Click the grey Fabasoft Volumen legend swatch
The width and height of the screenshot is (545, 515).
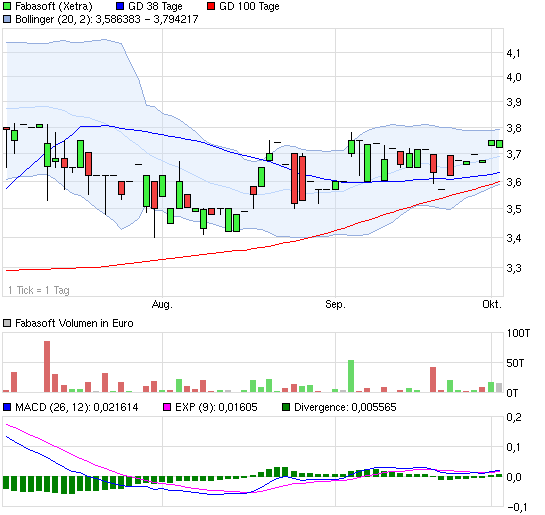(7, 323)
